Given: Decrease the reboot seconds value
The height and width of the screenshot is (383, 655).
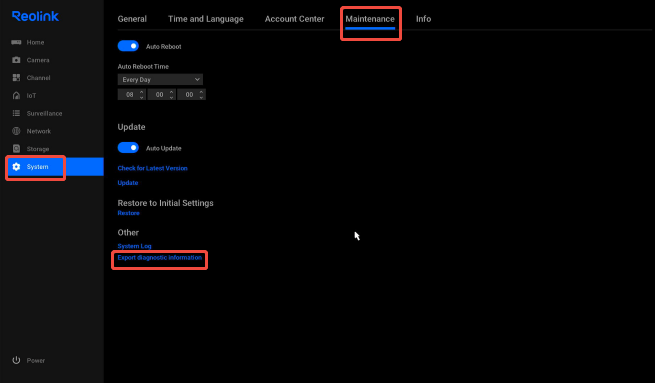Looking at the screenshot, I should pyautogui.click(x=201, y=97).
